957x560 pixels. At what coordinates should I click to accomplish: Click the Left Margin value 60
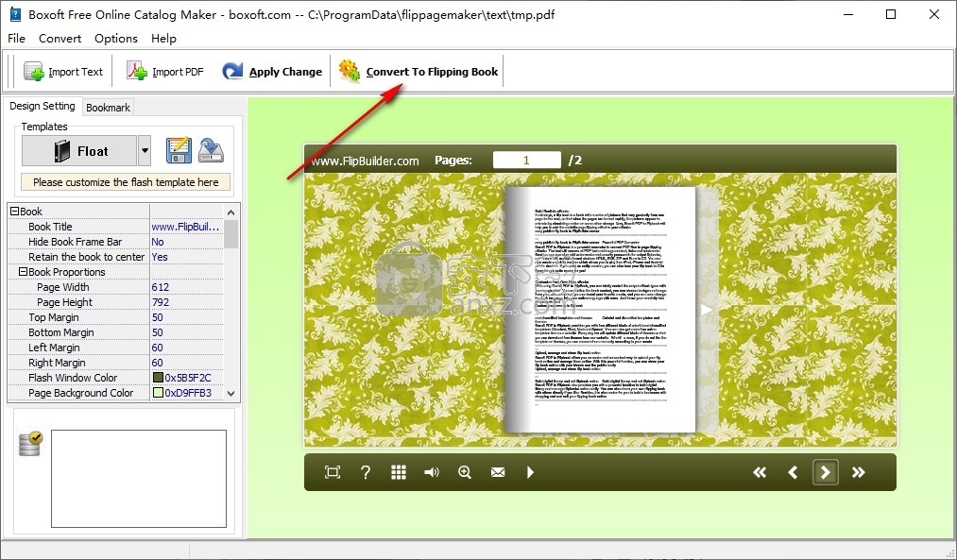click(158, 348)
